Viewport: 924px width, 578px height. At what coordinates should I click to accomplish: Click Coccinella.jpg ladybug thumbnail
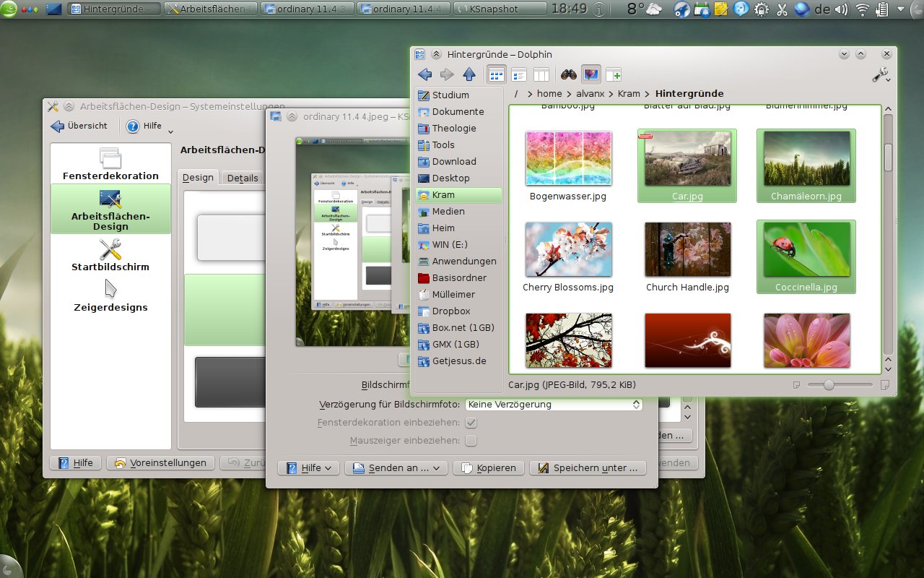pos(806,249)
